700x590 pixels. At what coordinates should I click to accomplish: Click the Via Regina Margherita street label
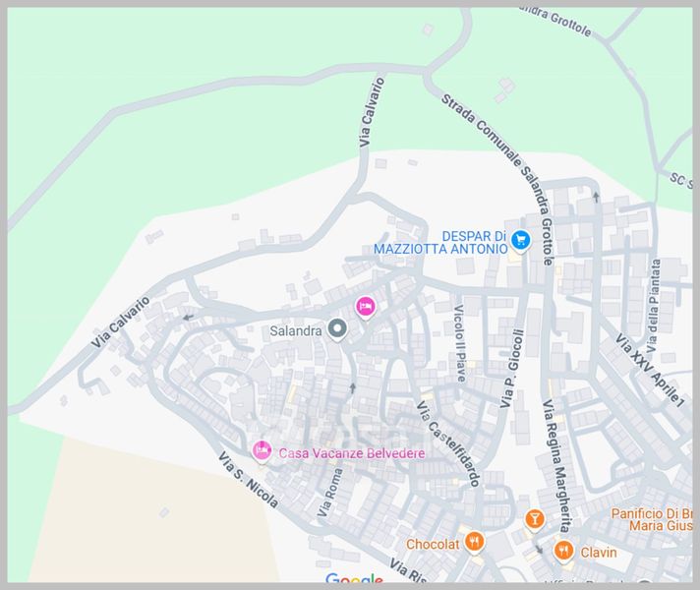[555, 466]
